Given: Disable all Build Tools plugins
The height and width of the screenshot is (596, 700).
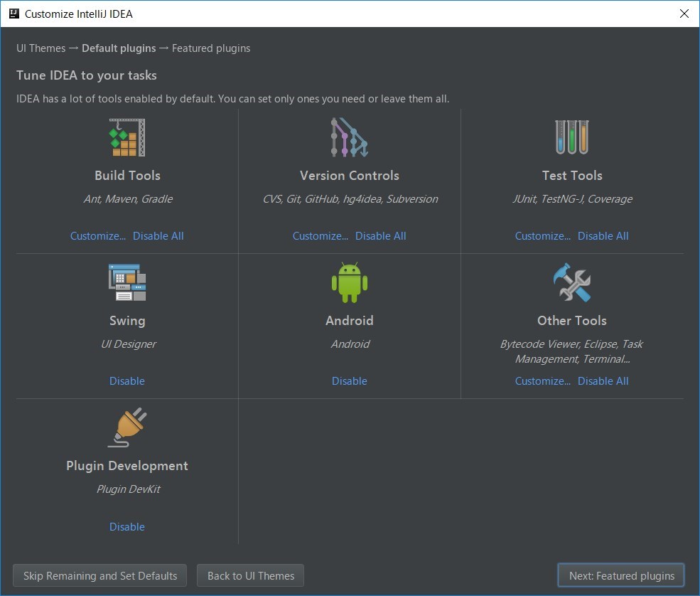Looking at the screenshot, I should click(x=158, y=236).
